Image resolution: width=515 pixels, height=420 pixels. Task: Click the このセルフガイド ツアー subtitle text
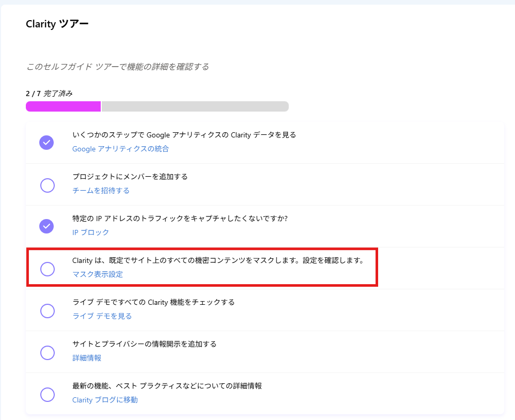(118, 67)
